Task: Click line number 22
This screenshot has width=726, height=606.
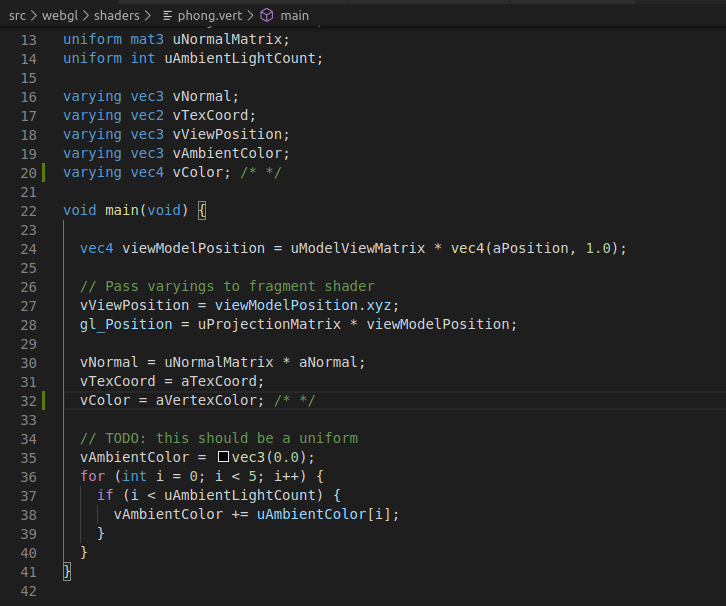Action: coord(28,211)
